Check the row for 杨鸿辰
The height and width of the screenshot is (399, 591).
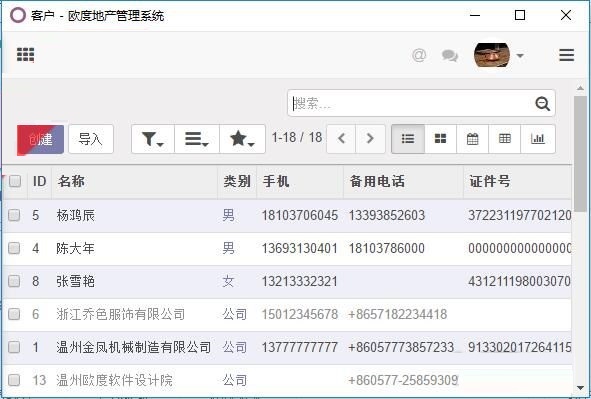pyautogui.click(x=14, y=215)
